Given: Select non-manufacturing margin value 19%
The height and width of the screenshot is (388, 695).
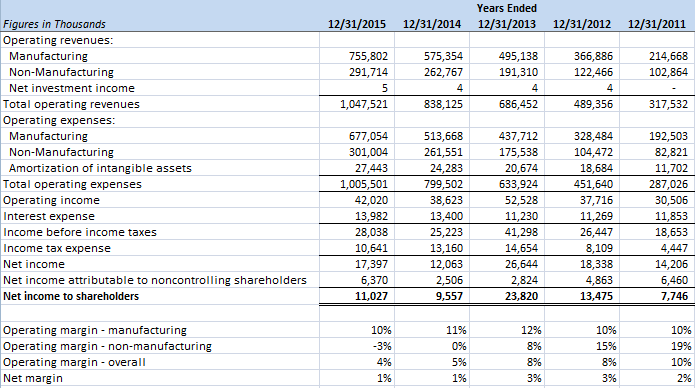Looking at the screenshot, I should click(x=681, y=346).
